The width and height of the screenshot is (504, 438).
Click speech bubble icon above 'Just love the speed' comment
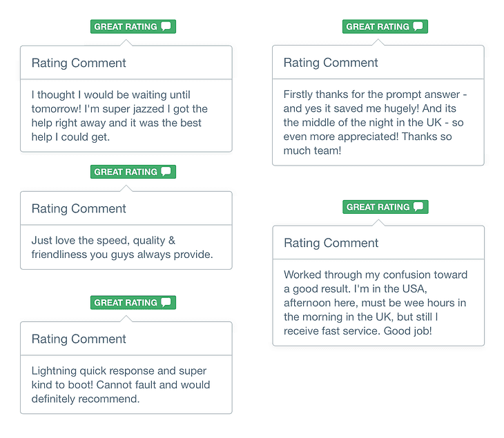click(x=166, y=172)
